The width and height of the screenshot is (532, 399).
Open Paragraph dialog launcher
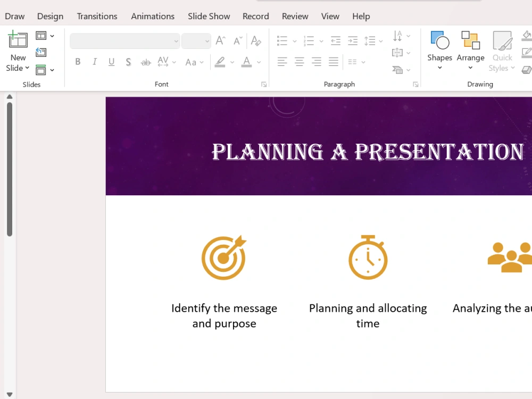tap(415, 85)
